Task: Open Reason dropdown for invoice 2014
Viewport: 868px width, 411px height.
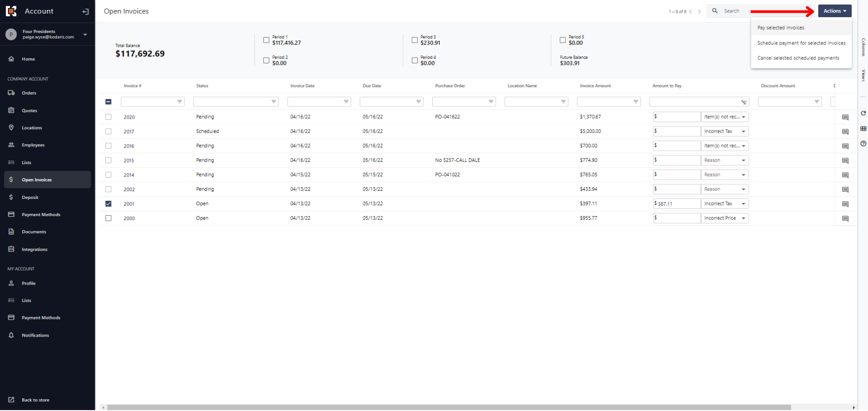Action: 725,175
